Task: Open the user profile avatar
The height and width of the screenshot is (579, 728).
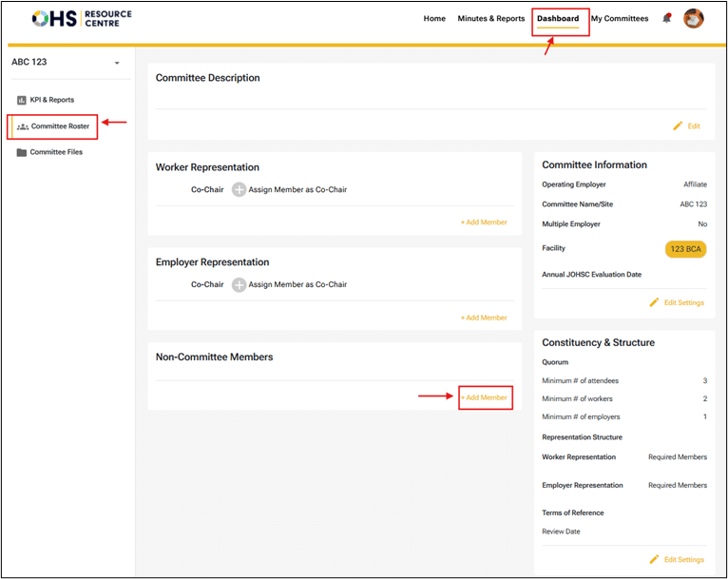Action: [694, 18]
